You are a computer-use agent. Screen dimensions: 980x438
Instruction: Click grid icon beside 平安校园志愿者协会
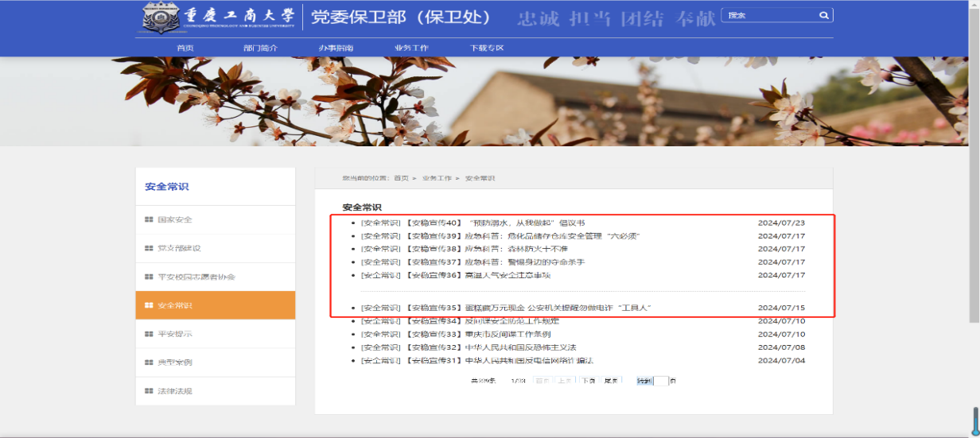coord(149,277)
